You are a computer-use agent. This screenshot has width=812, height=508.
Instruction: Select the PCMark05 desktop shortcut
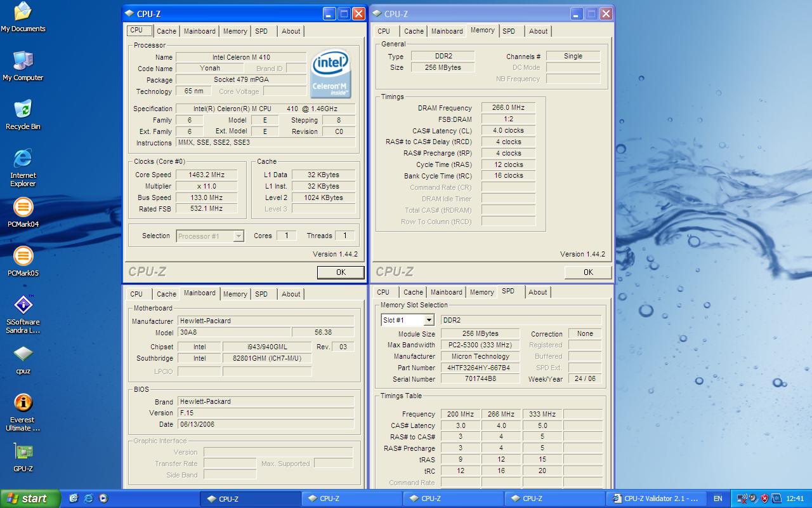point(23,262)
